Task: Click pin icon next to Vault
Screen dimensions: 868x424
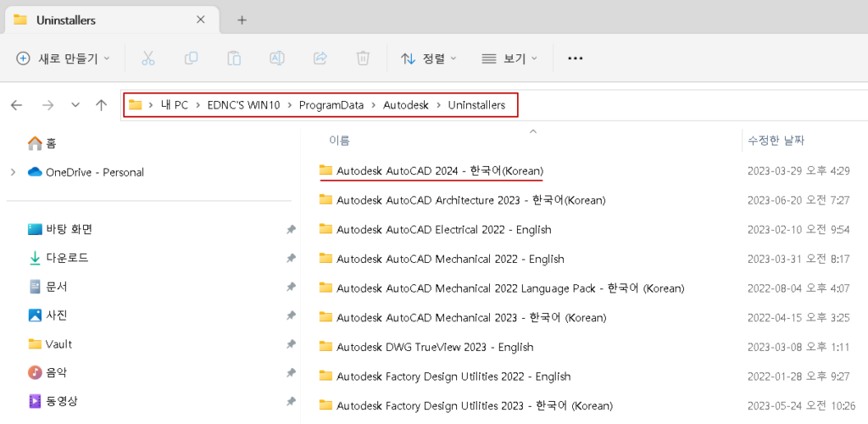Action: pos(291,344)
